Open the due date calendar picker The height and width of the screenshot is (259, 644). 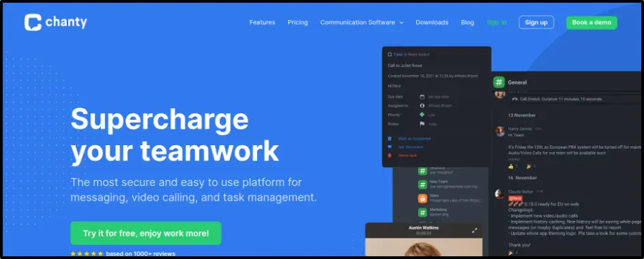422,97
